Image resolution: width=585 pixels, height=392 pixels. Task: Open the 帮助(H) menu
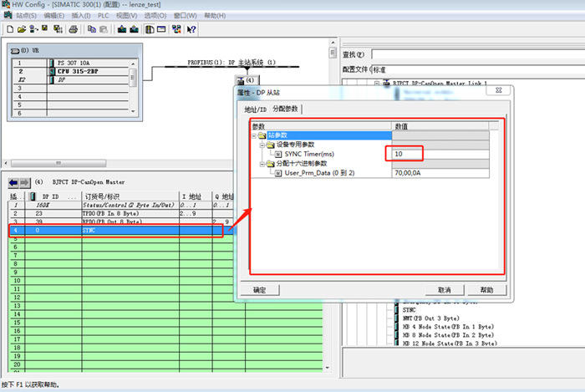tap(215, 16)
